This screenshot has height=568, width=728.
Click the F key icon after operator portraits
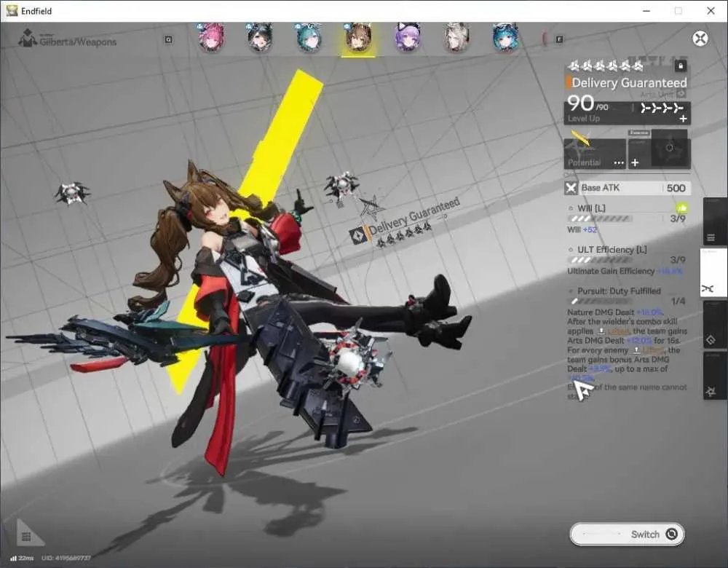(559, 39)
